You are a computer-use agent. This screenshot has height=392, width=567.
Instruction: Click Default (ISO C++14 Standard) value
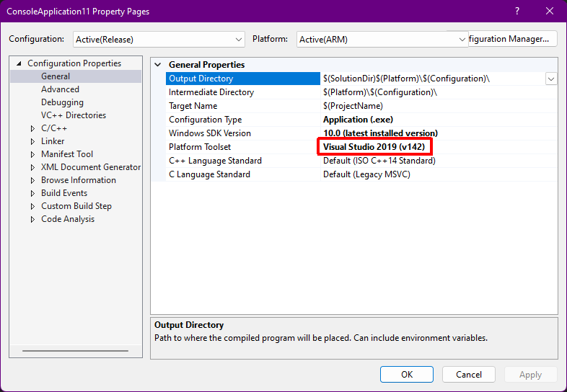(x=379, y=161)
